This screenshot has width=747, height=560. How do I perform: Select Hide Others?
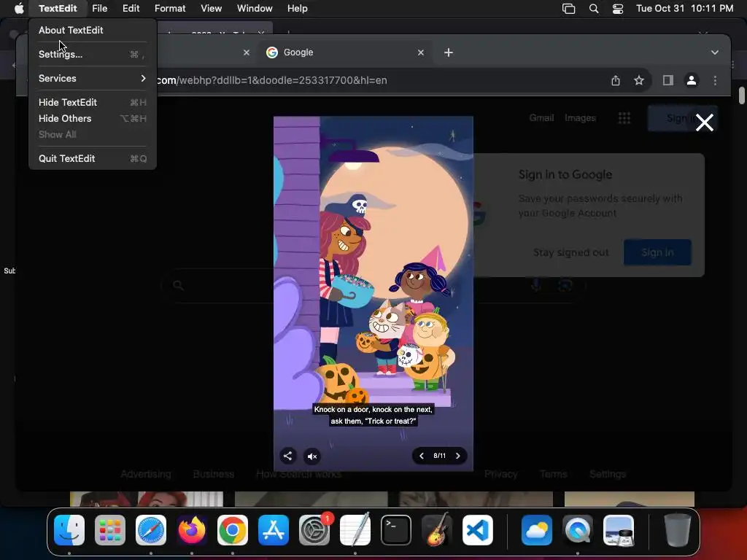93,119
